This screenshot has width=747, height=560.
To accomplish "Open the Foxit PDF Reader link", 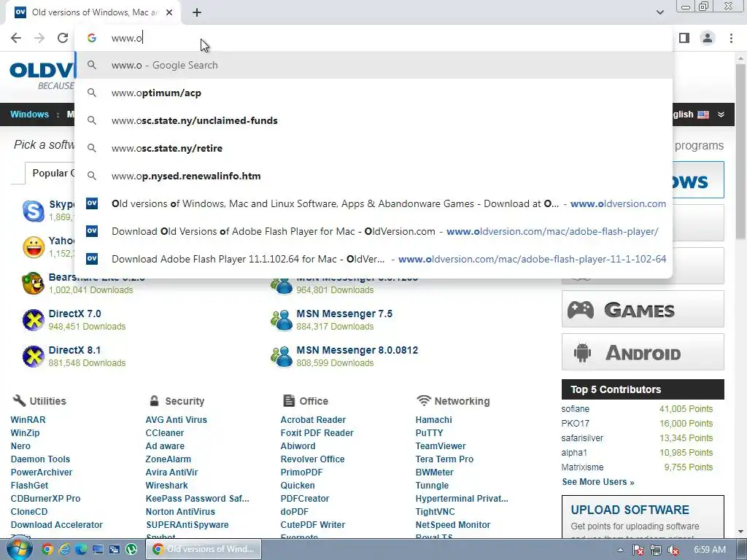I will click(317, 433).
